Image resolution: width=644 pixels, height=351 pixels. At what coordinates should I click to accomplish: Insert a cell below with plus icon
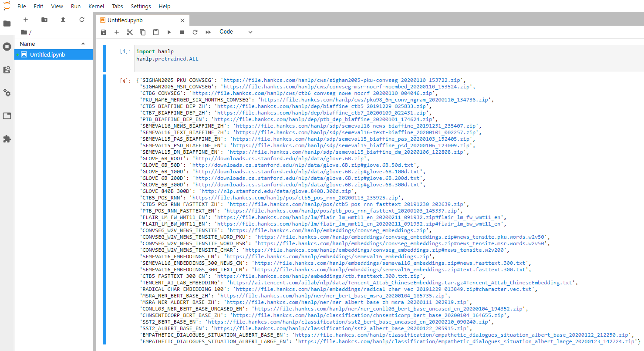pyautogui.click(x=117, y=32)
